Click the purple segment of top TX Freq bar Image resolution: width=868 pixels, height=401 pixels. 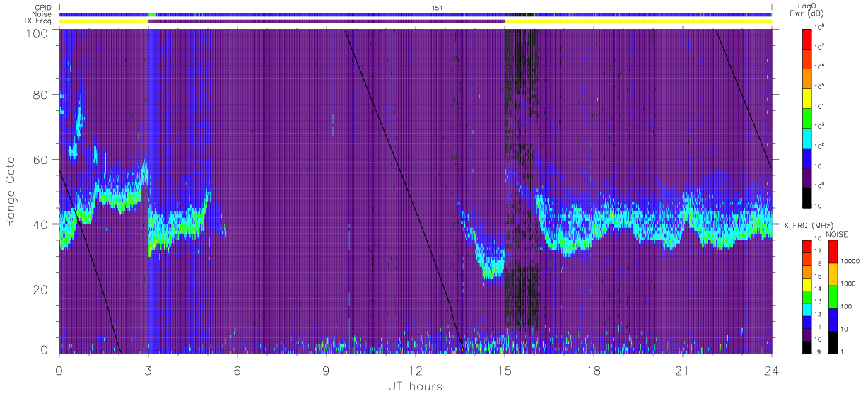(326, 21)
